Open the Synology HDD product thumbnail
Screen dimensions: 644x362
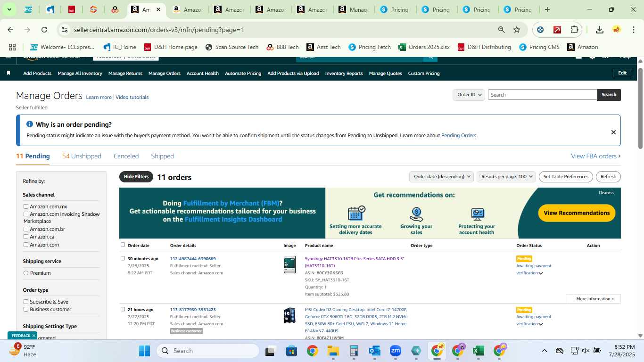coord(289,265)
